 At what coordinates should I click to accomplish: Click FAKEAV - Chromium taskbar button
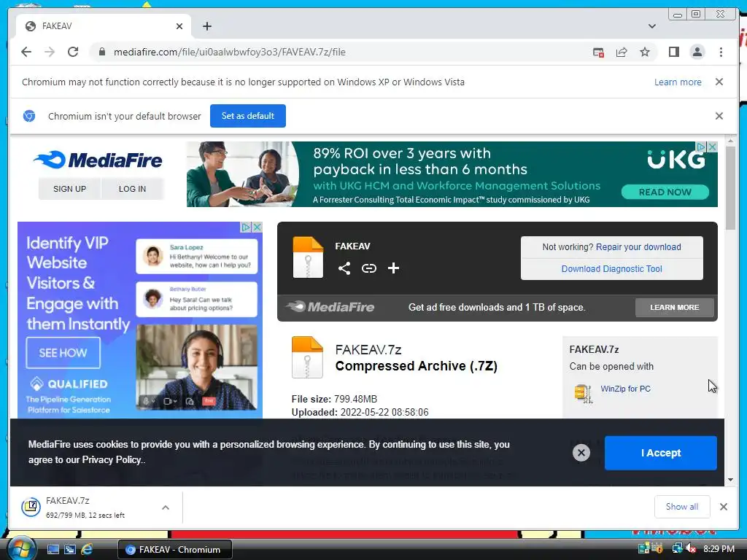point(175,550)
